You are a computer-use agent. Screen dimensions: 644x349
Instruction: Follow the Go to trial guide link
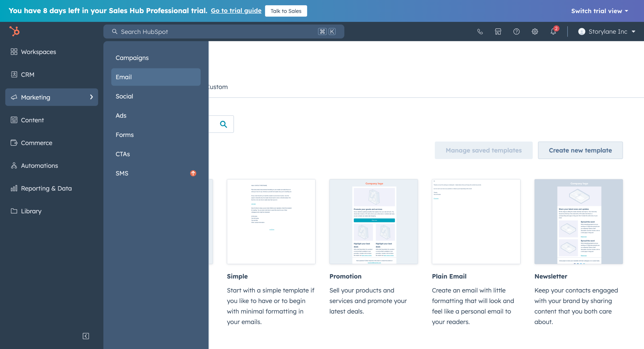[236, 11]
